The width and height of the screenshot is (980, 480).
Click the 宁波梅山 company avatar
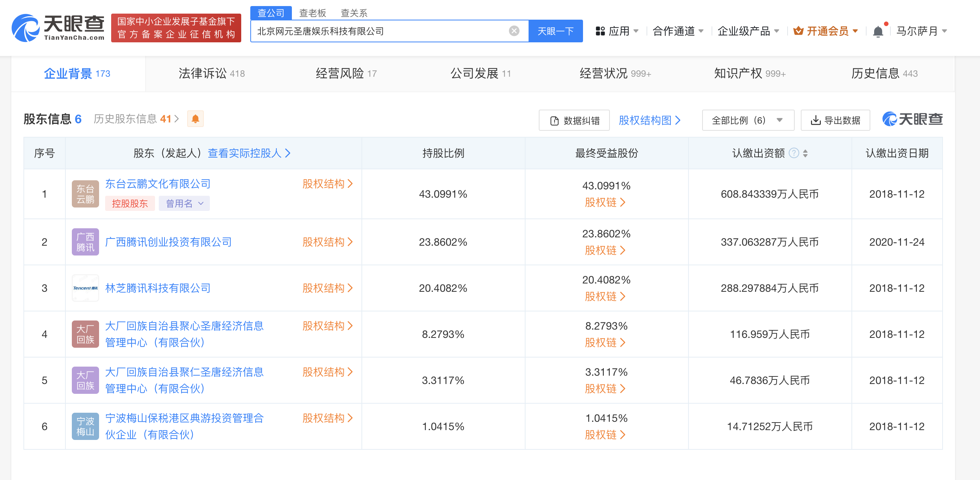click(x=85, y=426)
